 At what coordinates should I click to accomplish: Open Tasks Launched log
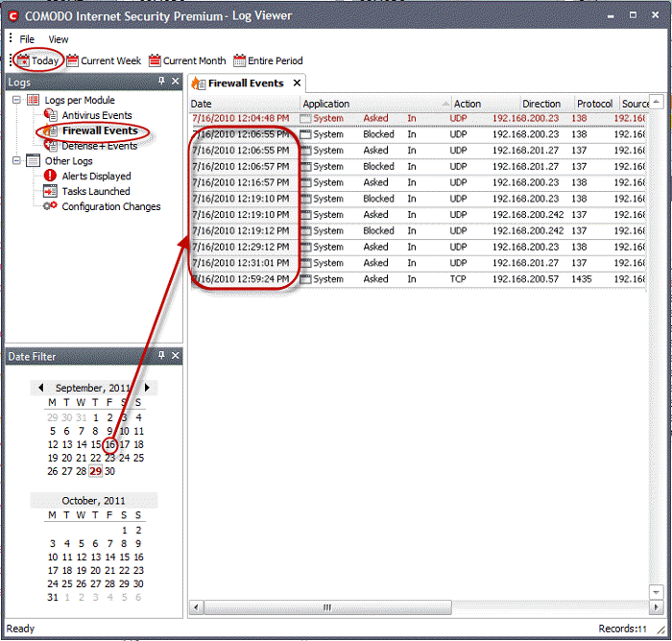pyautogui.click(x=96, y=191)
